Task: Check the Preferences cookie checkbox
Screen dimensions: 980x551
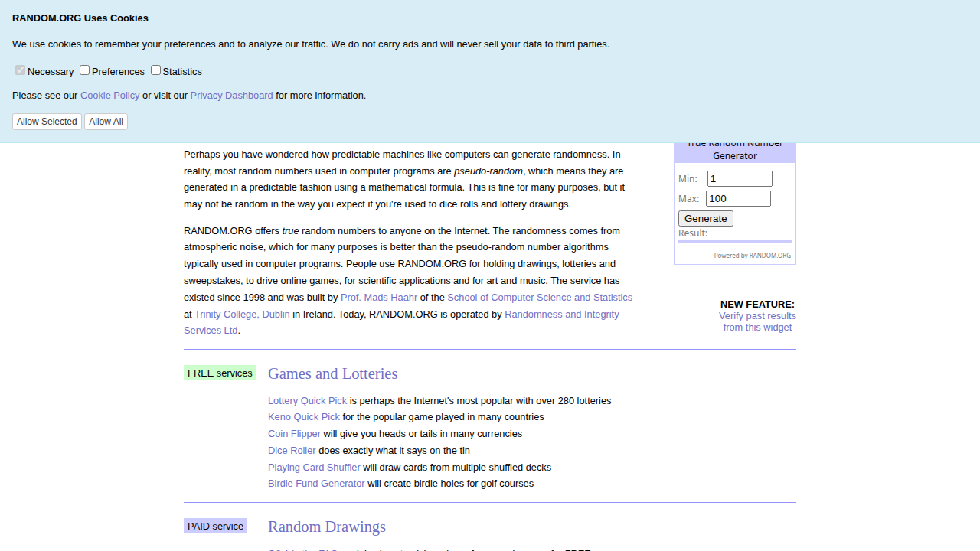Action: [85, 70]
